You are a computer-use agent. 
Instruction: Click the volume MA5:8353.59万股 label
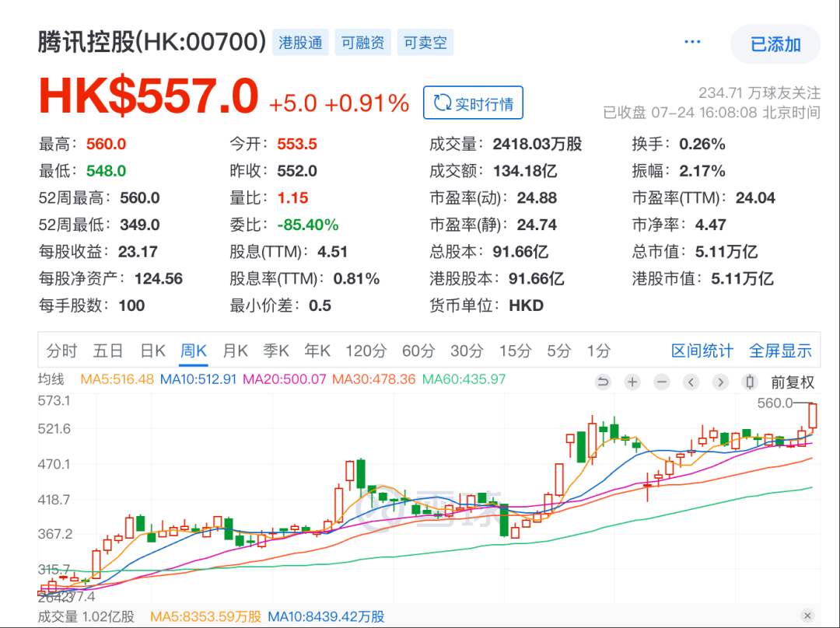(205, 617)
